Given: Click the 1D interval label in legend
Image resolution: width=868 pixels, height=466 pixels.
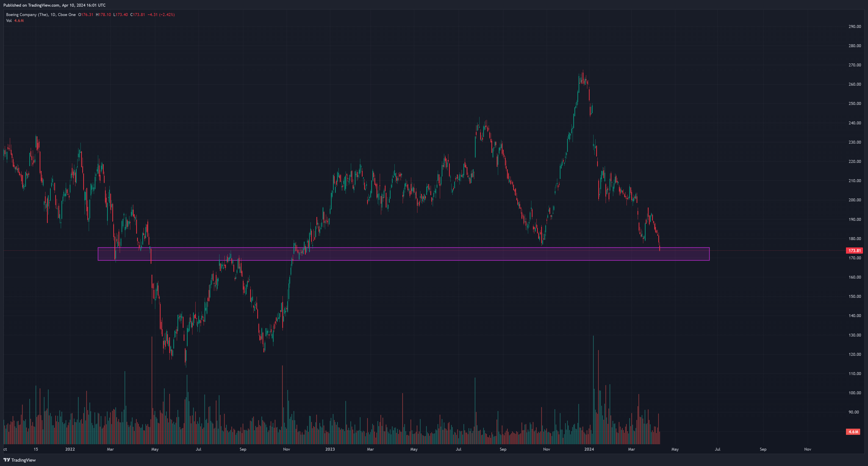Looking at the screenshot, I should (53, 14).
